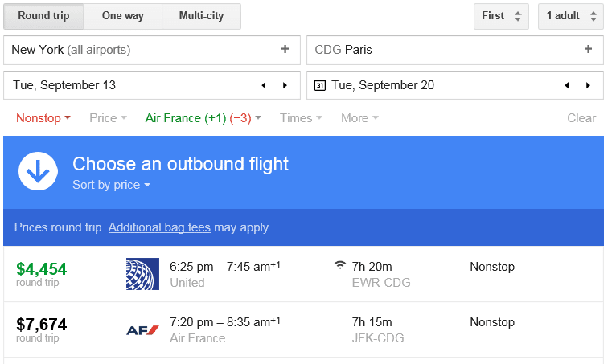
Task: Click the plus icon beside New York
Action: [285, 50]
